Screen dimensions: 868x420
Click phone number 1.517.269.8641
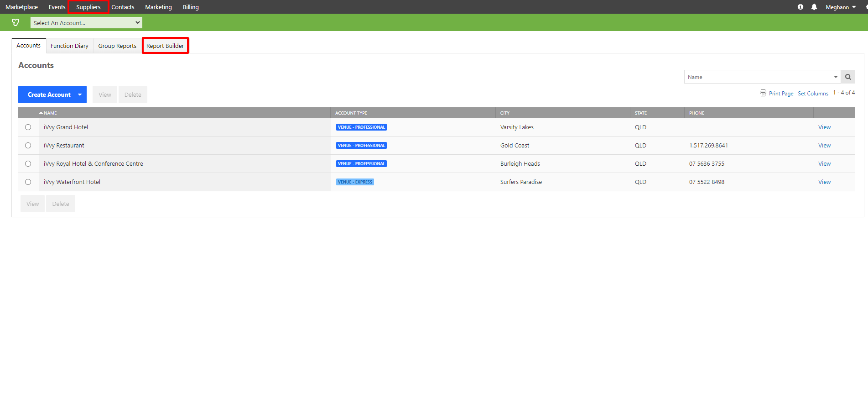[708, 146]
